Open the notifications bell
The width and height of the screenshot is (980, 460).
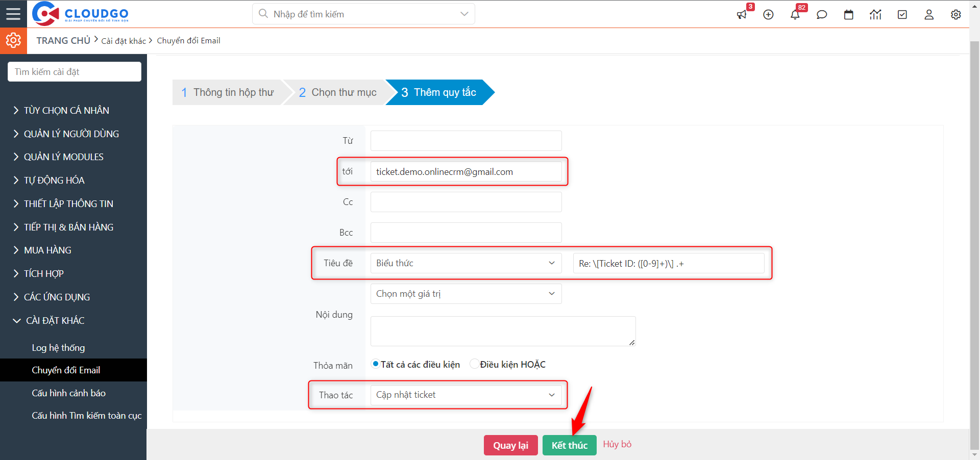pyautogui.click(x=795, y=15)
